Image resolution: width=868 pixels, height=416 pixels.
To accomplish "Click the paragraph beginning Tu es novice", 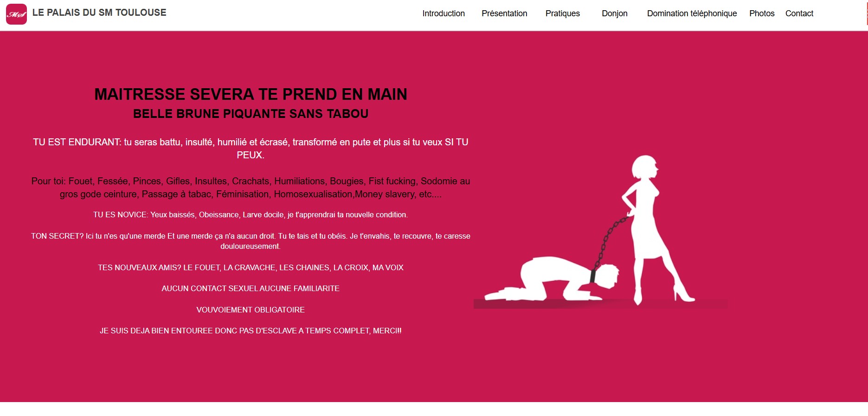I will pos(251,214).
